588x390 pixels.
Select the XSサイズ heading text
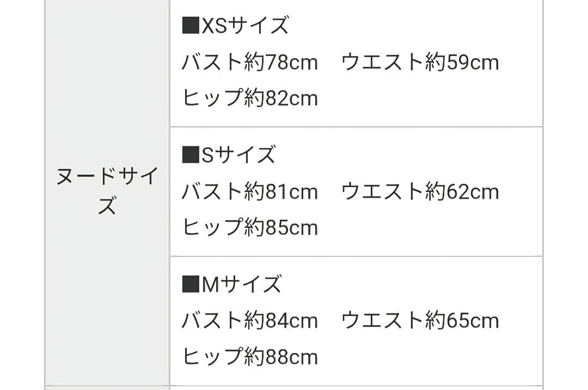coord(244,26)
